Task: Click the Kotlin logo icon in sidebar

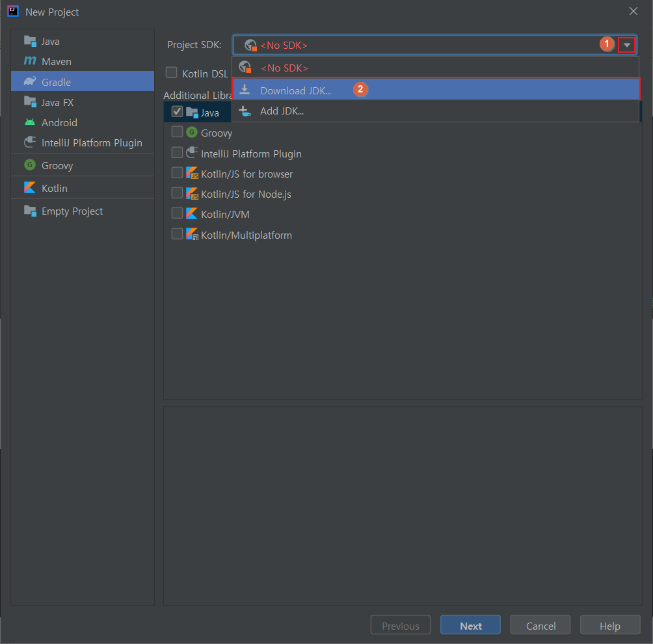Action: pos(30,188)
